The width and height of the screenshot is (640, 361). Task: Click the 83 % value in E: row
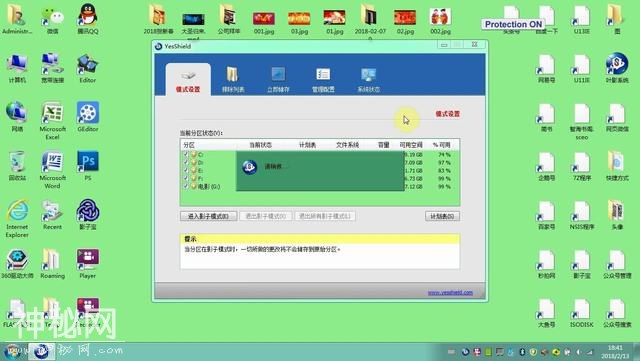click(x=444, y=171)
